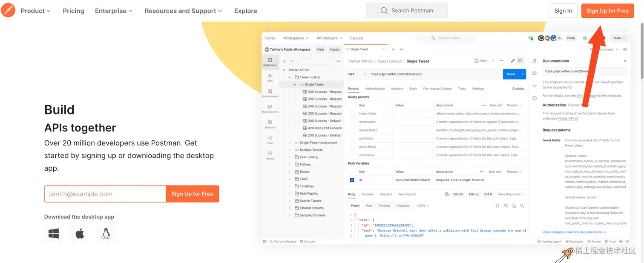Click the Invite button in the app header
This screenshot has width=644, height=263.
(x=571, y=38)
